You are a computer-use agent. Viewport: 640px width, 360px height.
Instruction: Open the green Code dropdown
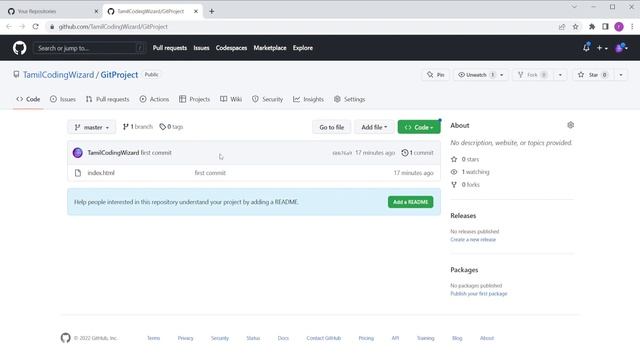tap(419, 127)
